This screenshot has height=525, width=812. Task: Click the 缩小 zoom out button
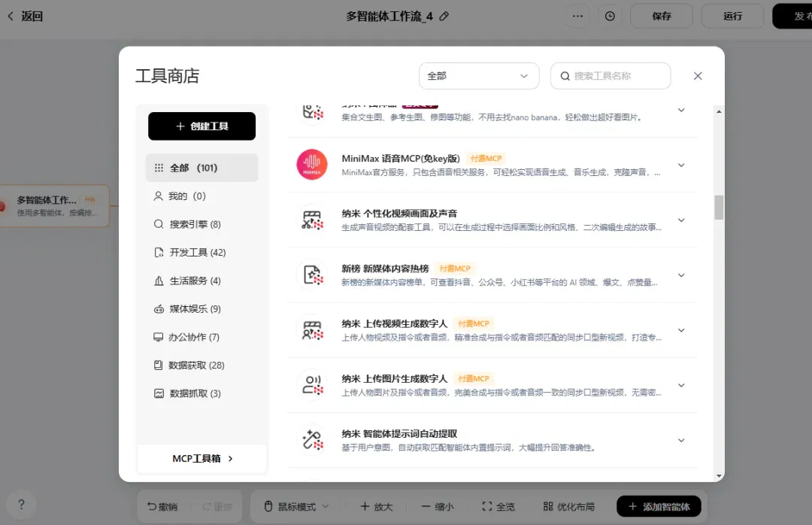(x=437, y=506)
